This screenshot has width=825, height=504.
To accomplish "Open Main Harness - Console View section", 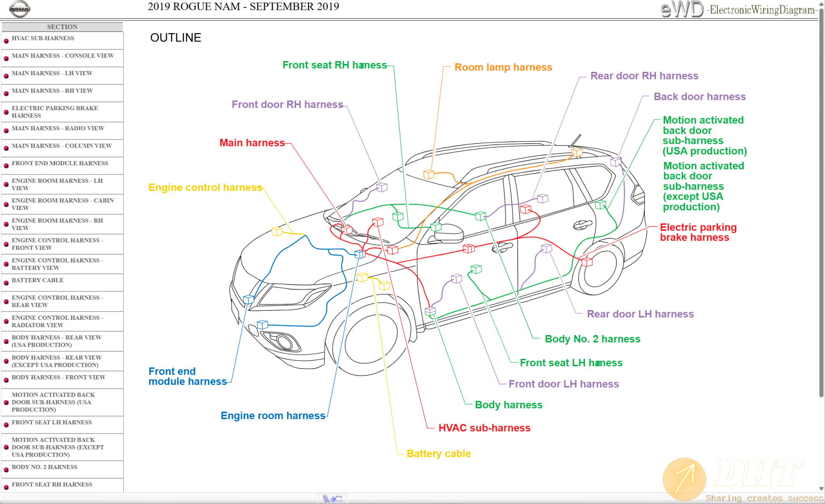I will coord(63,56).
